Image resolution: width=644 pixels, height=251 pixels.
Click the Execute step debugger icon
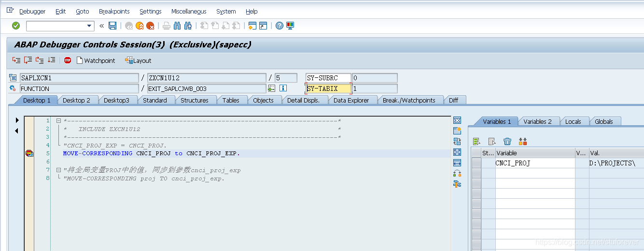[x=28, y=60]
